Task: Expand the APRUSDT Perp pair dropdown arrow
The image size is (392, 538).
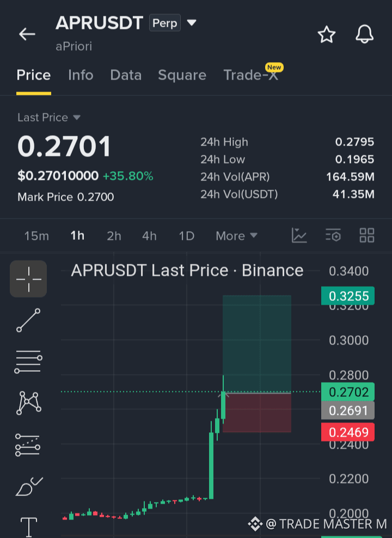Action: click(x=192, y=23)
